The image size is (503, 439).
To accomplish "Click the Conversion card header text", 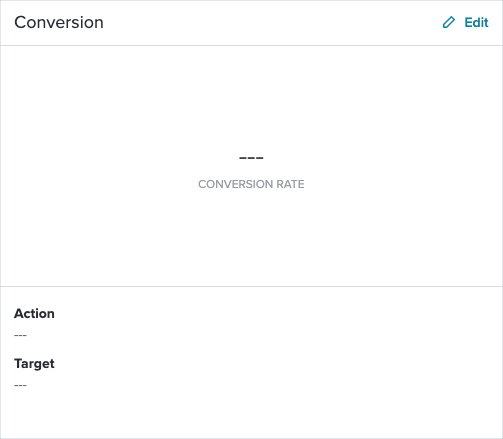I will point(59,22).
